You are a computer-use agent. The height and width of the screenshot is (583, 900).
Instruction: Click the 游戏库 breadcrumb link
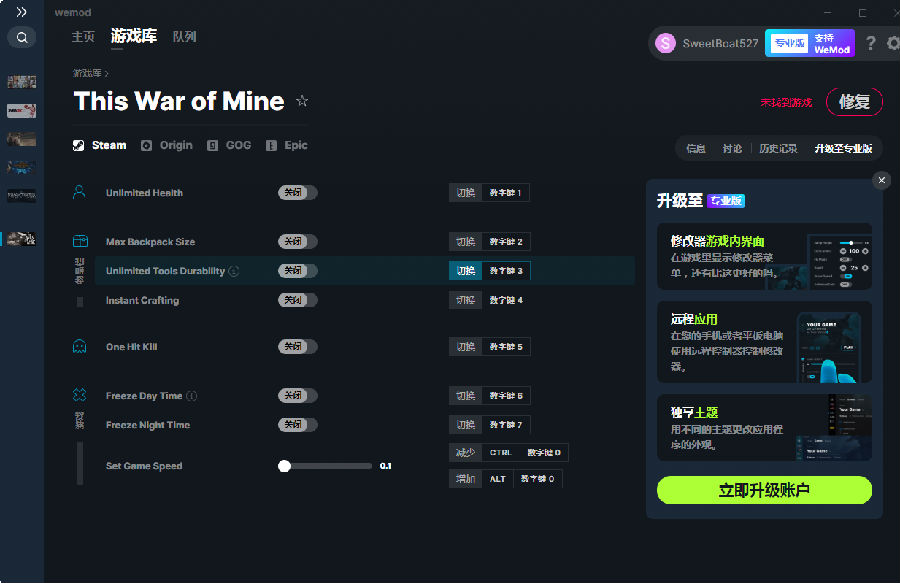pos(88,73)
